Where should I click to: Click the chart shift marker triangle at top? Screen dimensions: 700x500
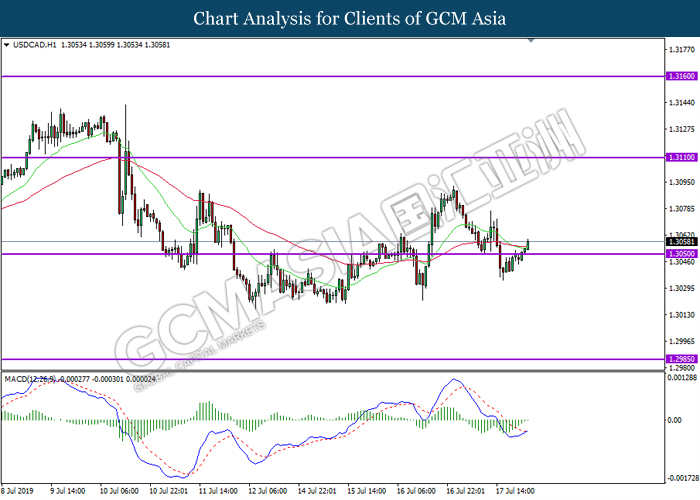point(531,40)
